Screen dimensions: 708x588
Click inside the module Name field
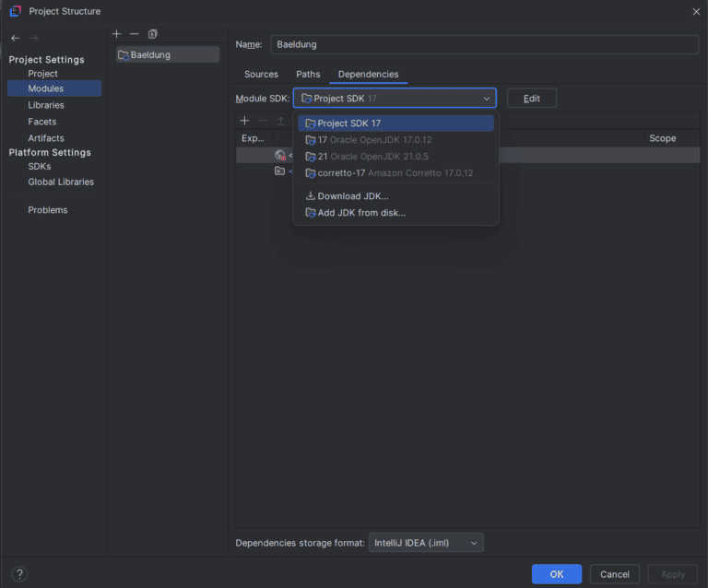(484, 44)
